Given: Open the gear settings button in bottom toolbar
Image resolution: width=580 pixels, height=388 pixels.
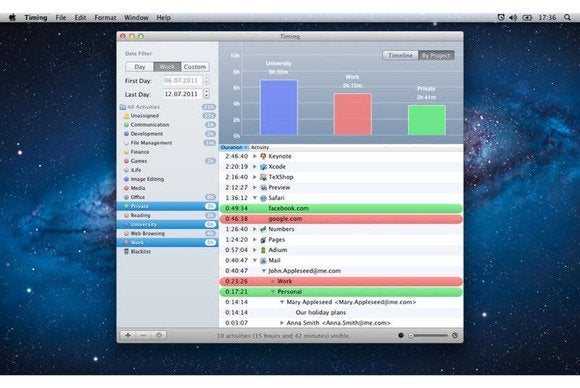Looking at the screenshot, I should 159,335.
